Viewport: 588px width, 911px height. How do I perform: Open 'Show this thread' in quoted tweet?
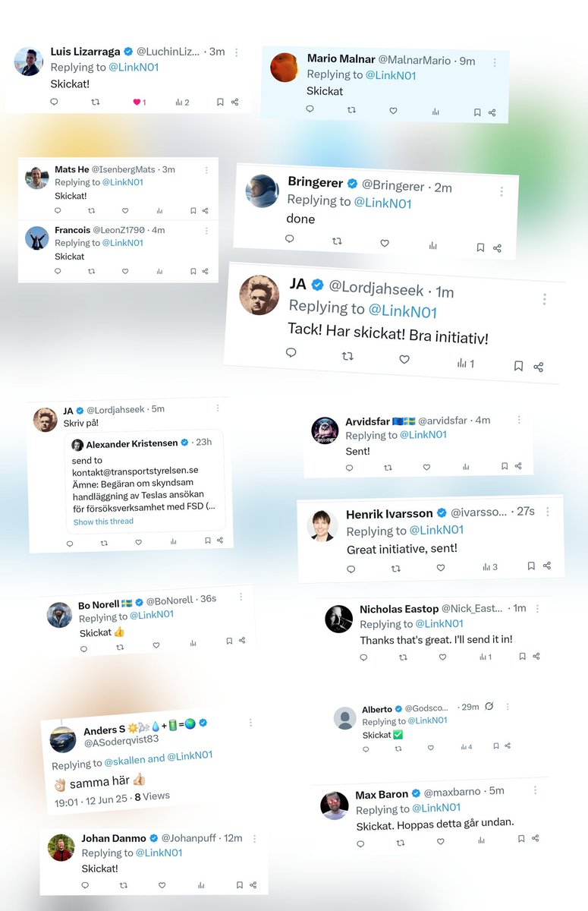pos(103,522)
